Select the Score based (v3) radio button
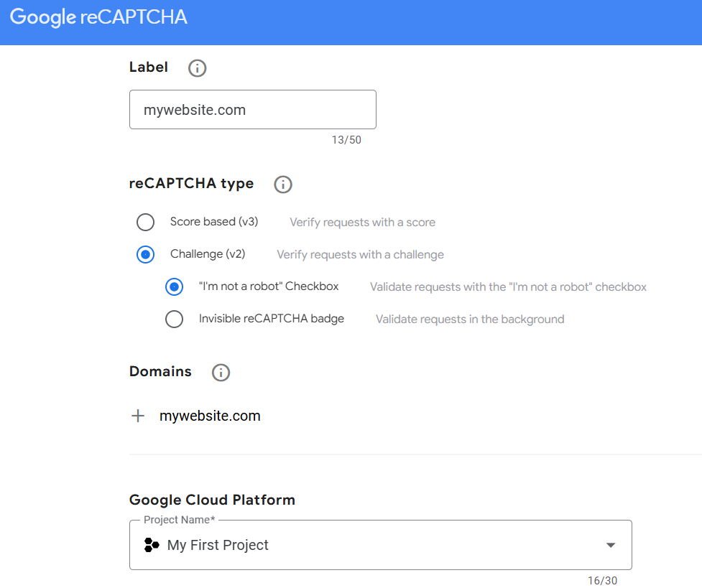Image resolution: width=702 pixels, height=588 pixels. pos(146,222)
